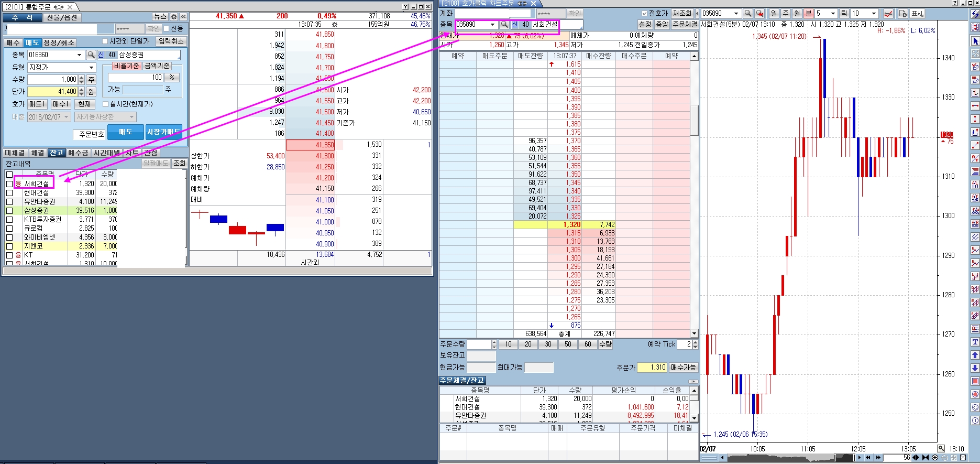Uncheck the 전호가 checkbox
Viewport: 980px width, 464px height.
pos(645,14)
